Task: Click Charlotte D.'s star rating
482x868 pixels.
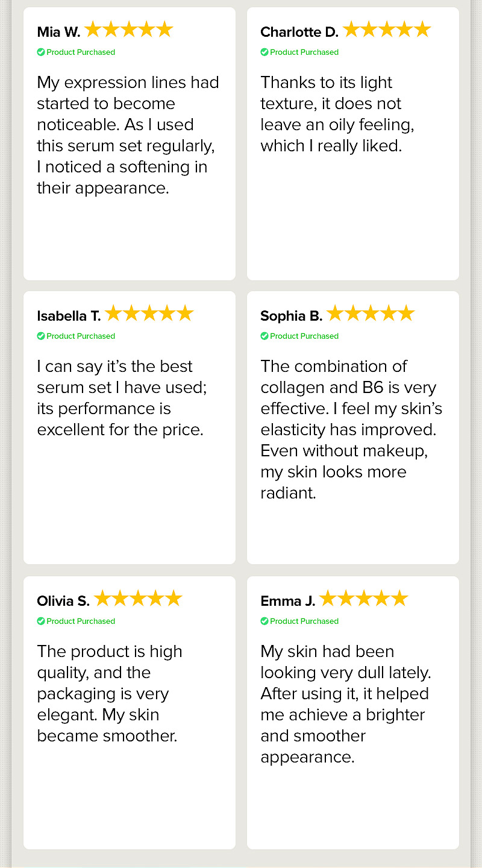Action: (387, 30)
